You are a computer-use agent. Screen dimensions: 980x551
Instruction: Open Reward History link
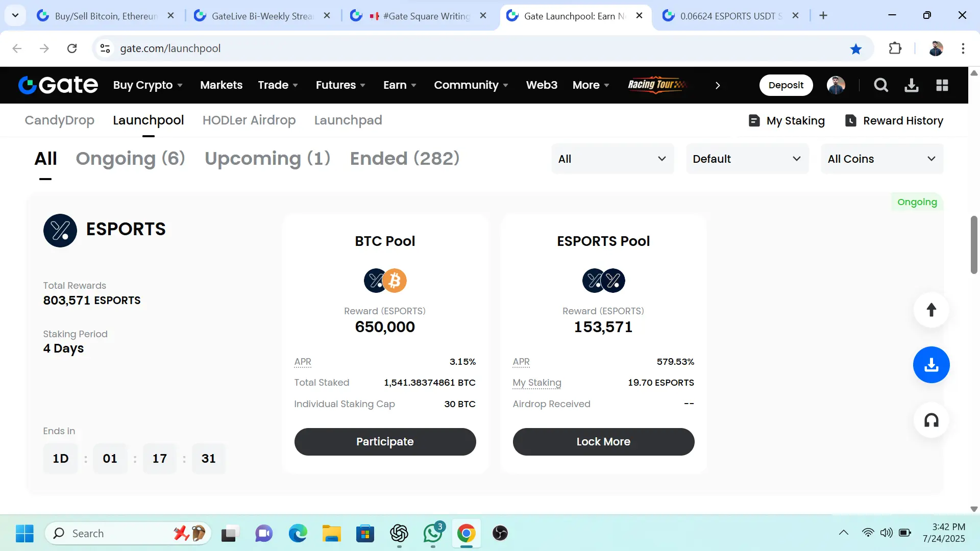(894, 121)
